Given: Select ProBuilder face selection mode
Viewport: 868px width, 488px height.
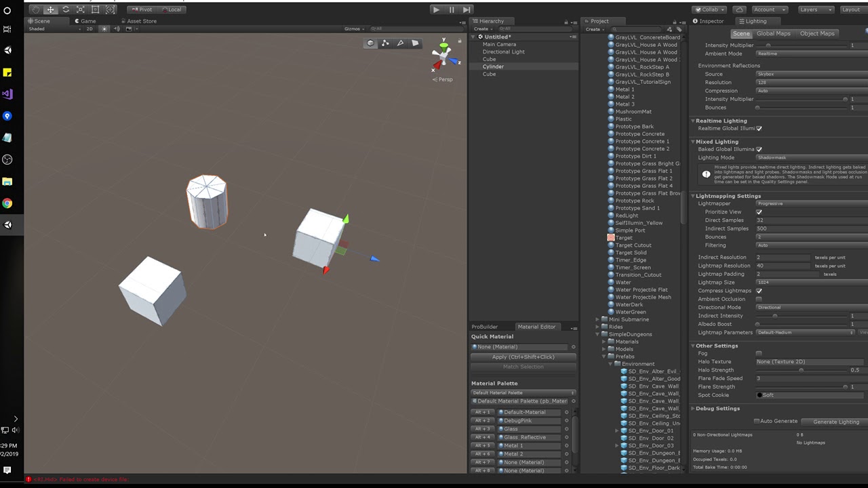Looking at the screenshot, I should (415, 43).
